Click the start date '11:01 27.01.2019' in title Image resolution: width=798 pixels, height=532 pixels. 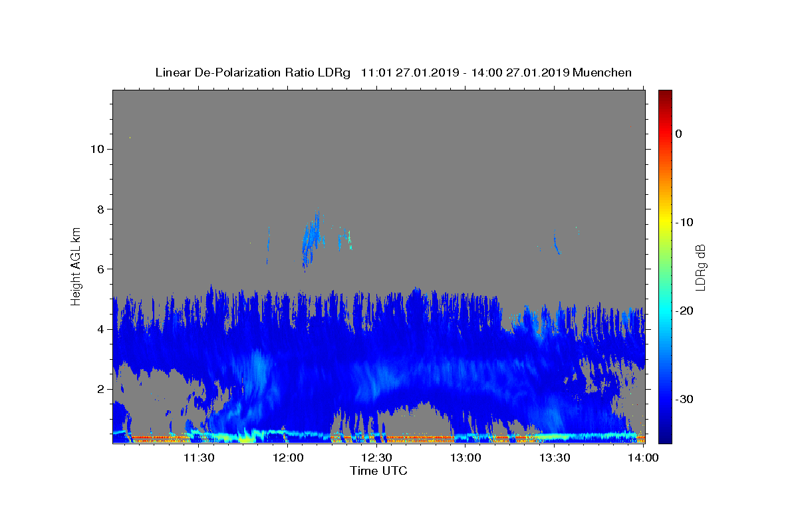[410, 72]
